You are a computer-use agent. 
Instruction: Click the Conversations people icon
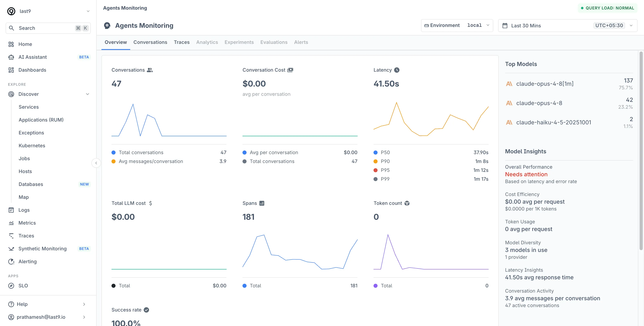(x=150, y=70)
